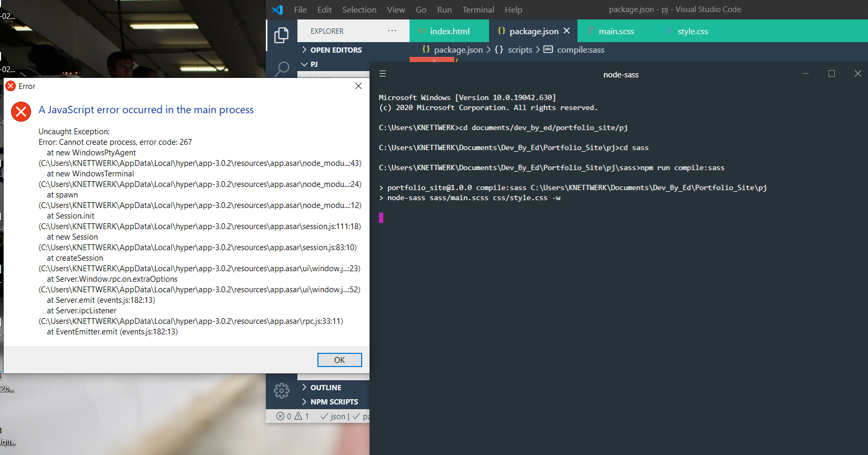Click the scripts breadcrumb item
Screen dimensions: 868x455
point(520,50)
